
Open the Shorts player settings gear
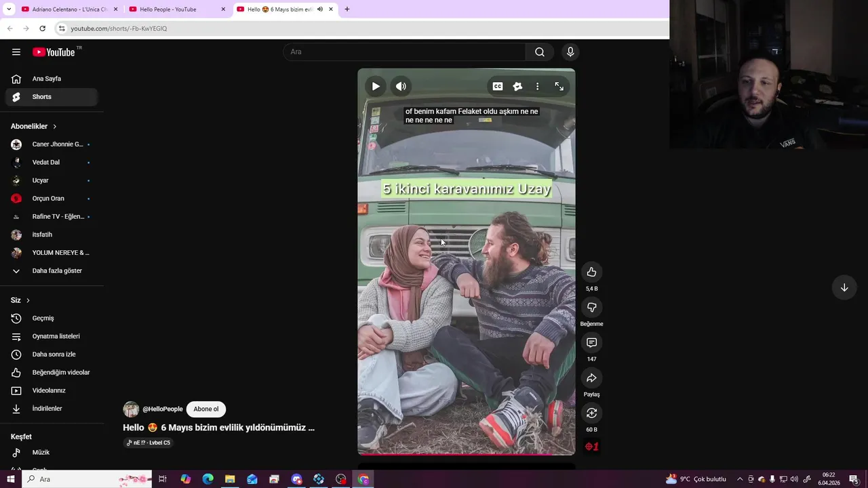pyautogui.click(x=517, y=86)
